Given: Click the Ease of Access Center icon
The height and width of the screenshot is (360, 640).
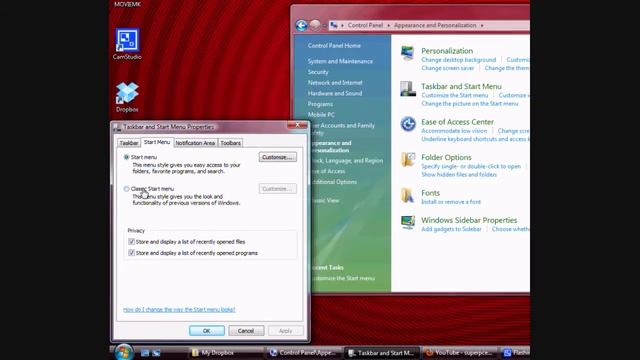Looking at the screenshot, I should [x=407, y=124].
